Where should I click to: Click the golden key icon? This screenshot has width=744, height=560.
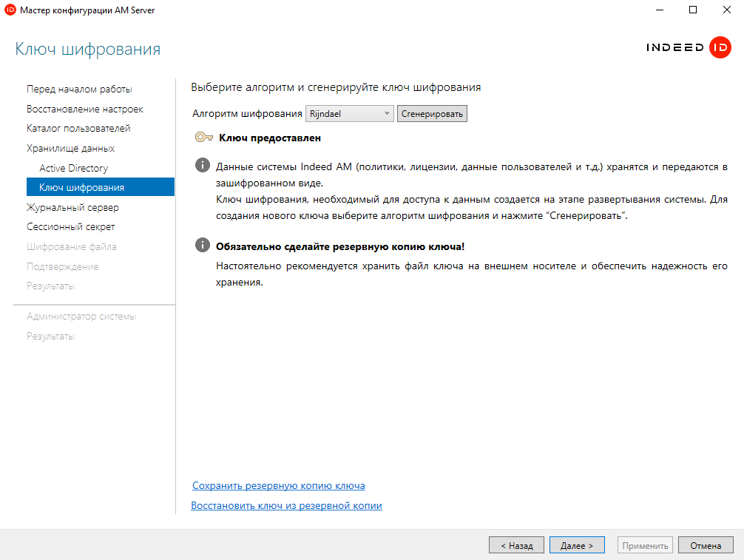204,138
